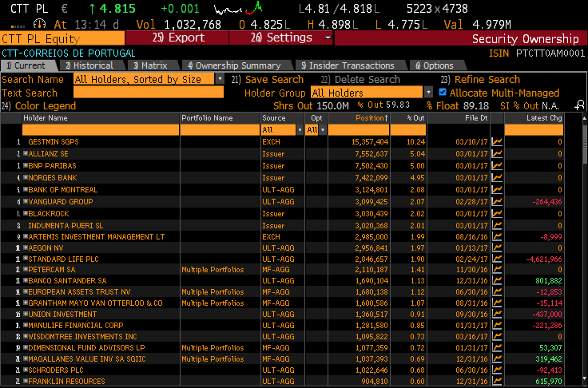
Task: Open the Holder Group dropdown arrow
Action: click(x=428, y=93)
